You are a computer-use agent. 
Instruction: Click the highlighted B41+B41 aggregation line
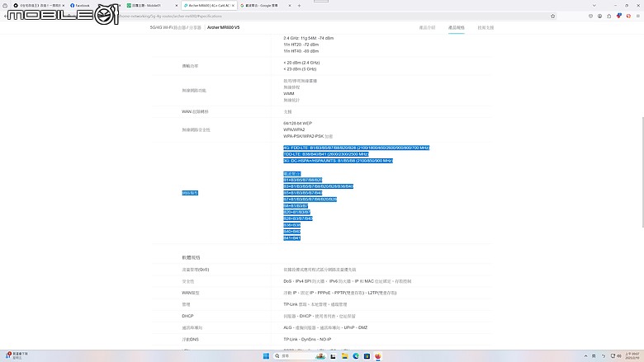point(292,238)
